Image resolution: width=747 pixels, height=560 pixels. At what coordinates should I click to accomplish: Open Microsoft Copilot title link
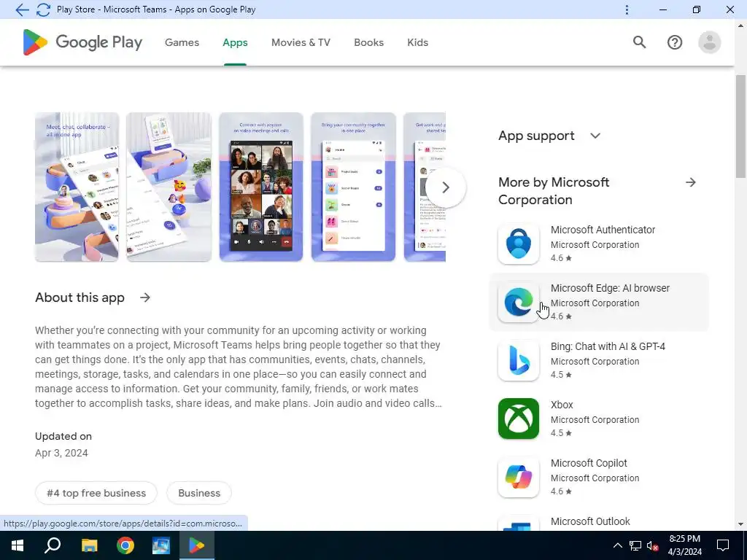589,463
